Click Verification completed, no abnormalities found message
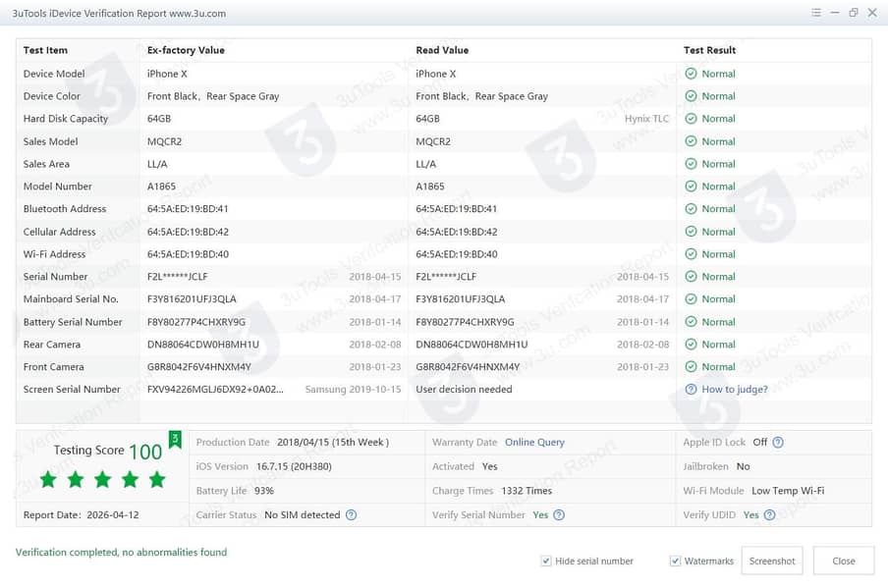The height and width of the screenshot is (588, 888). [121, 553]
